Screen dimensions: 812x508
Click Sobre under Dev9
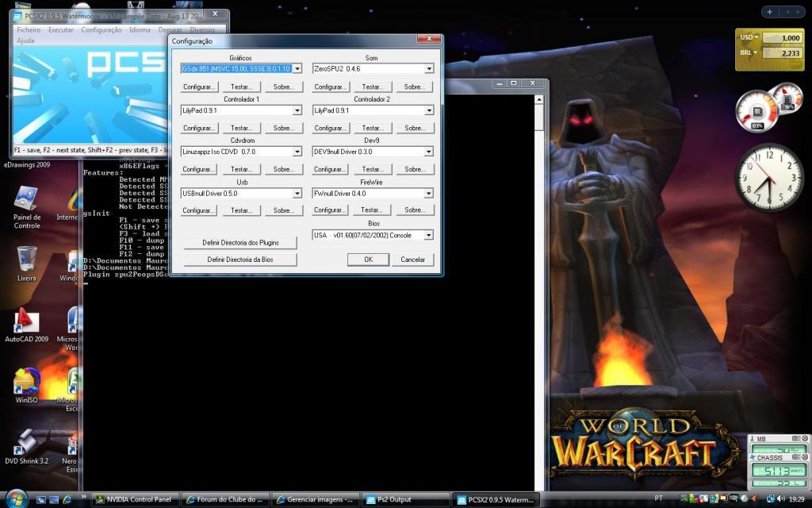(415, 170)
